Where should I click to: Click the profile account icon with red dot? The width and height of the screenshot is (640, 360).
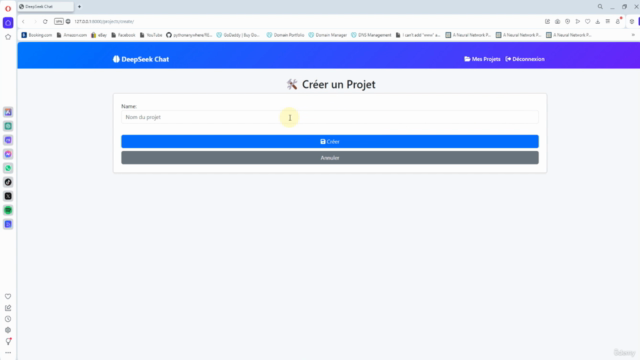[618, 21]
